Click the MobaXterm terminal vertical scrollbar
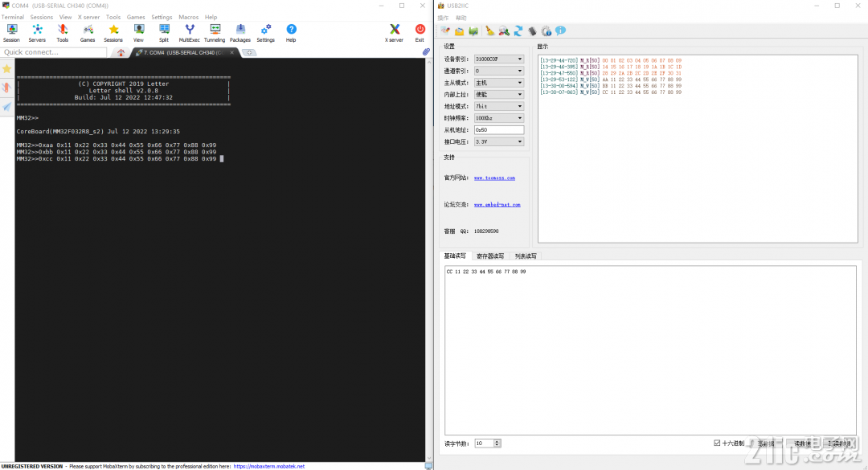The width and height of the screenshot is (868, 470). tap(429, 260)
